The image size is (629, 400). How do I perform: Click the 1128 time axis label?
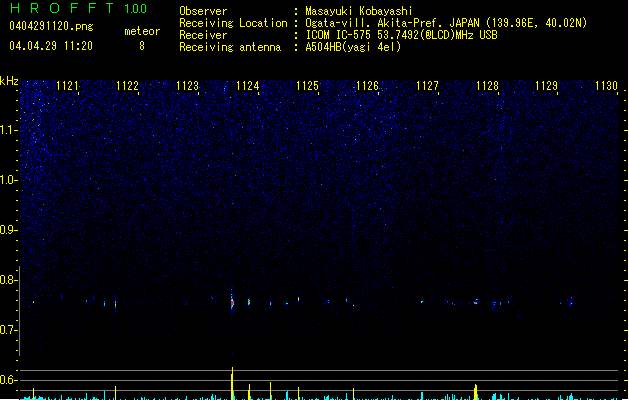coord(487,86)
